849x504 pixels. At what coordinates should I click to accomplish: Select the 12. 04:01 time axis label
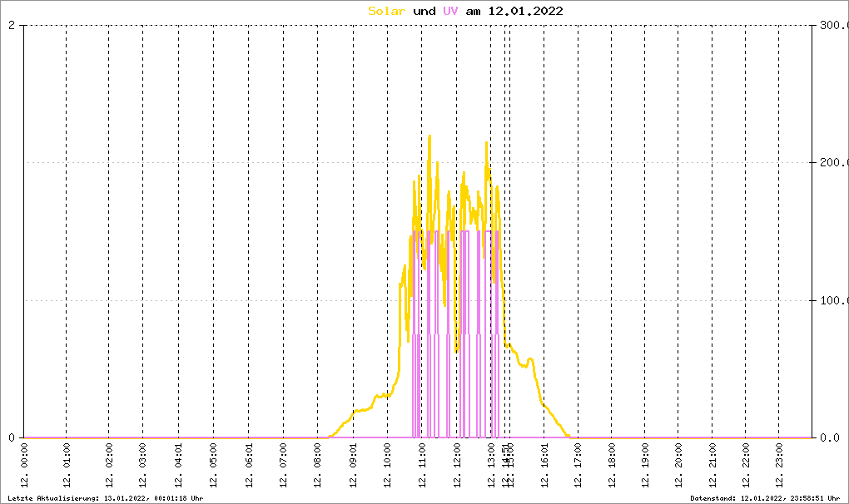pyautogui.click(x=178, y=469)
